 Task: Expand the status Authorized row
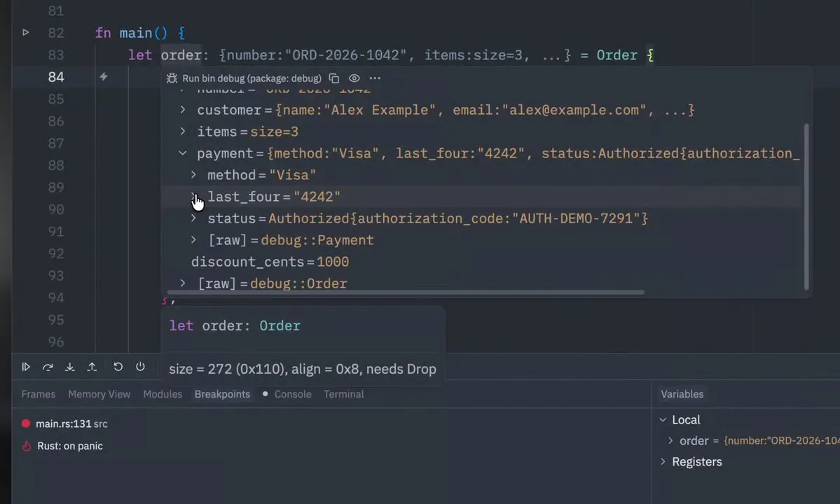193,218
